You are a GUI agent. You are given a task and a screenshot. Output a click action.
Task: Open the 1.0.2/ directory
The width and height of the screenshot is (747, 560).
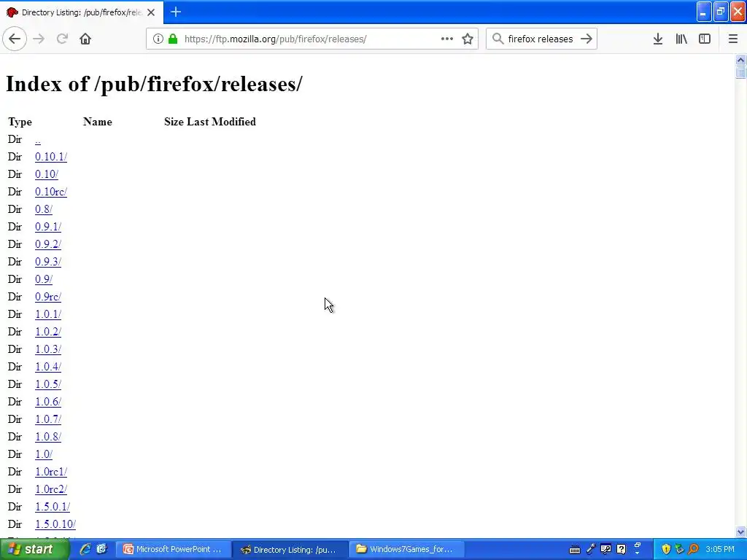point(48,332)
